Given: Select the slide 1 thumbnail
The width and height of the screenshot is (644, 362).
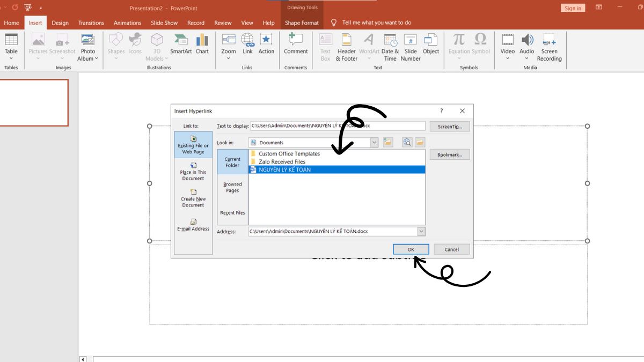Looking at the screenshot, I should 34,102.
